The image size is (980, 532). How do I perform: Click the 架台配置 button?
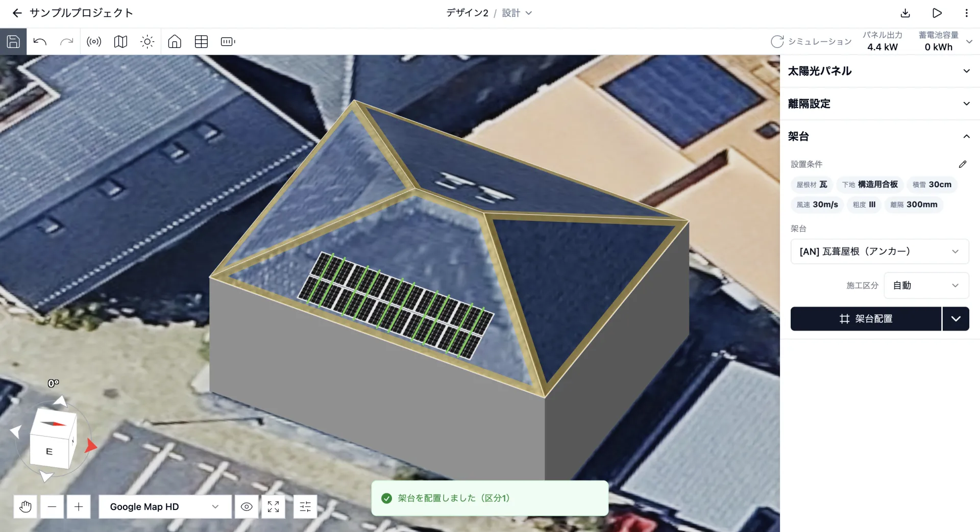[x=866, y=319]
